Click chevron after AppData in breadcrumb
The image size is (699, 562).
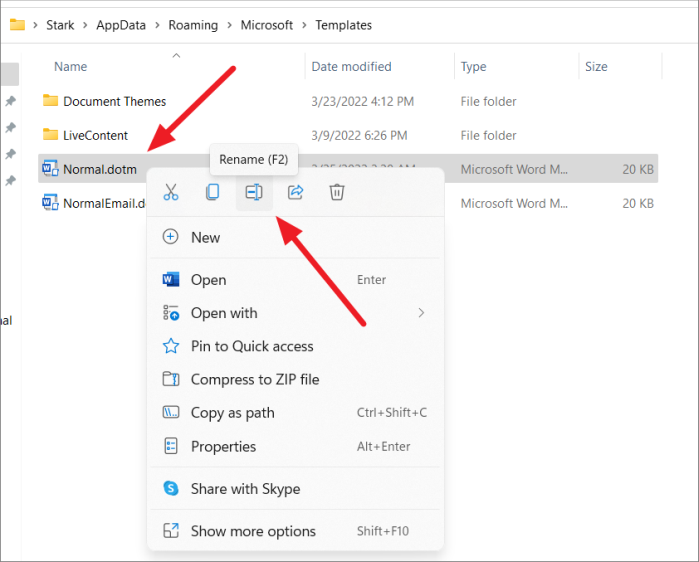pyautogui.click(x=157, y=25)
